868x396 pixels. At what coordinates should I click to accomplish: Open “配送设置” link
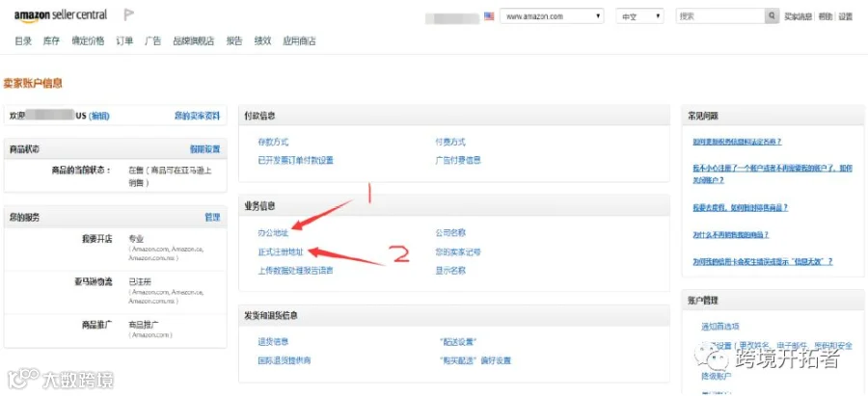pyautogui.click(x=458, y=342)
